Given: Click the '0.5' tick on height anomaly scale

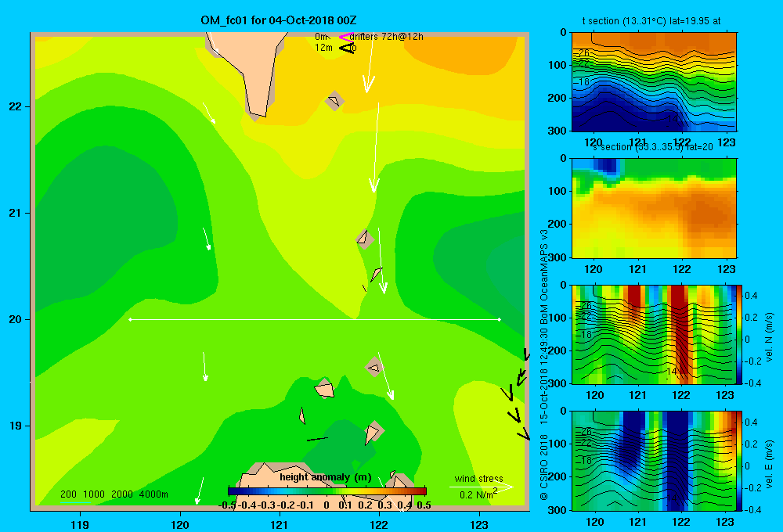Looking at the screenshot, I should point(424,505).
